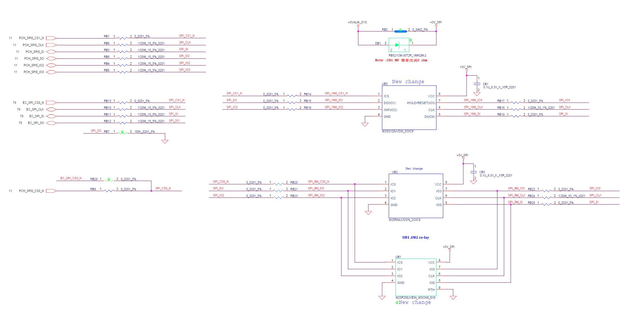This screenshot has height=326, width=644.
Task: Click the +3VALW_SYS power label
Action: (357, 22)
